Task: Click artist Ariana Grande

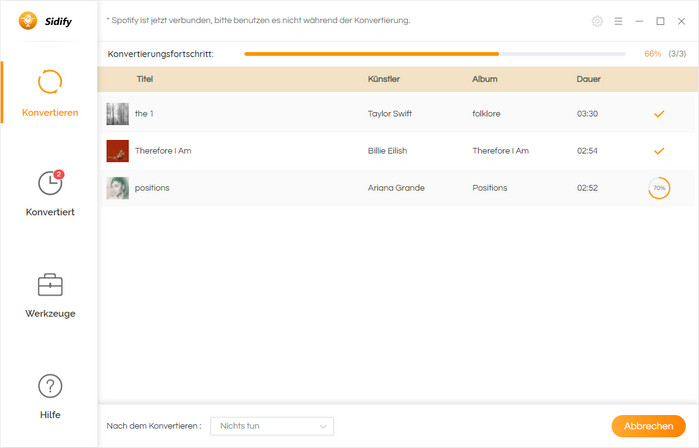Action: click(x=396, y=188)
